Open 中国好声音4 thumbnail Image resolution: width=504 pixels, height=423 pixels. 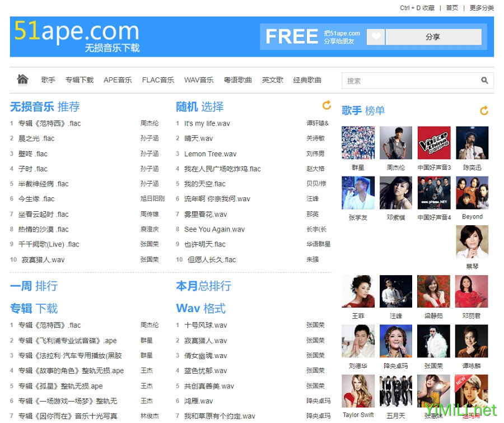pos(434,193)
